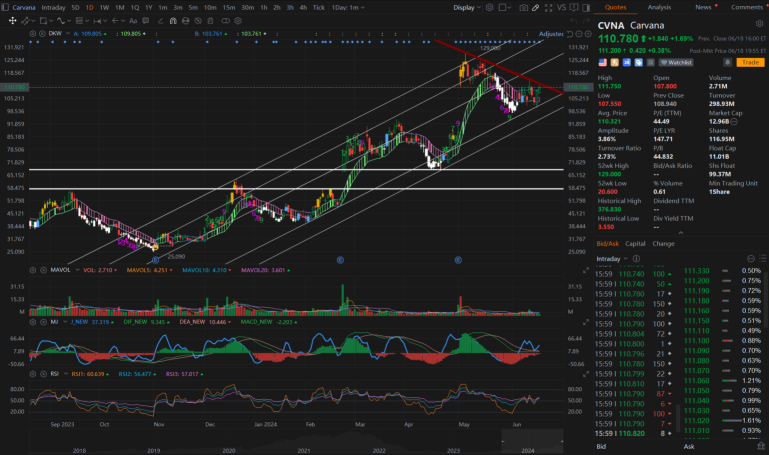
Task: Lock drawings with the lock icon
Action: pos(185,21)
